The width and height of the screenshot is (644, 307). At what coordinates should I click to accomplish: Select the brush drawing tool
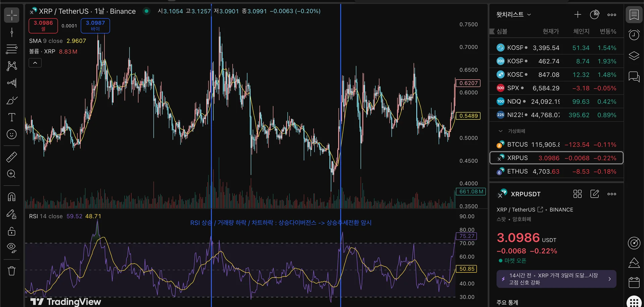point(12,100)
